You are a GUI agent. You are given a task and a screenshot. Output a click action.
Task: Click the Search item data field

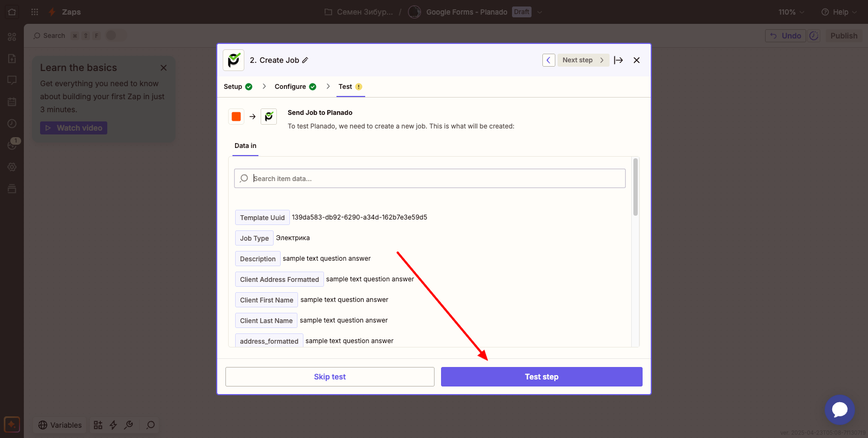click(430, 178)
